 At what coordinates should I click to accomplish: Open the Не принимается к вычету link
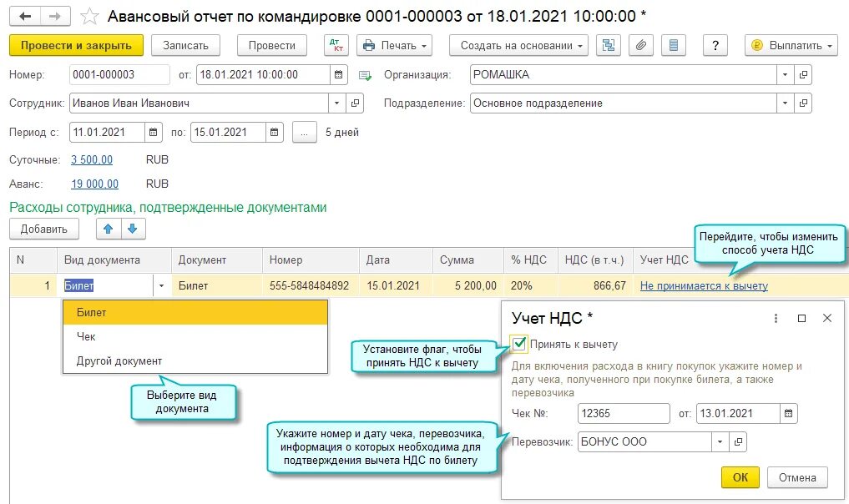click(704, 286)
